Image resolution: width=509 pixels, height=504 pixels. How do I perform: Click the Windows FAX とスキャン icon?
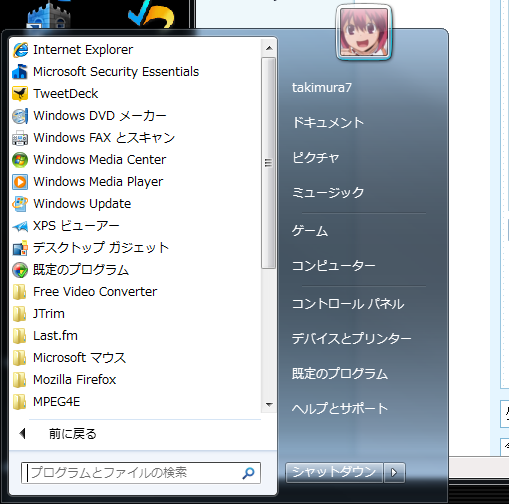point(20,138)
